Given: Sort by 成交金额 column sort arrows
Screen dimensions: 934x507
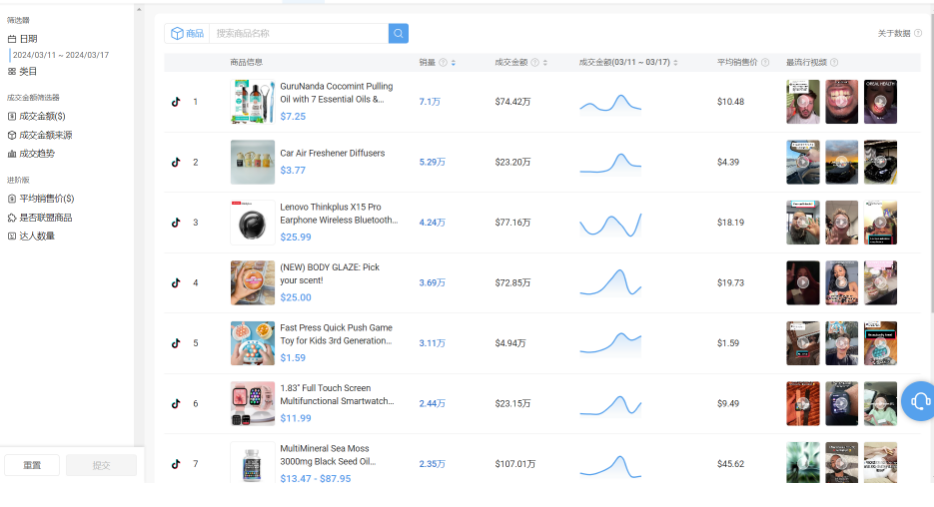Looking at the screenshot, I should click(545, 63).
